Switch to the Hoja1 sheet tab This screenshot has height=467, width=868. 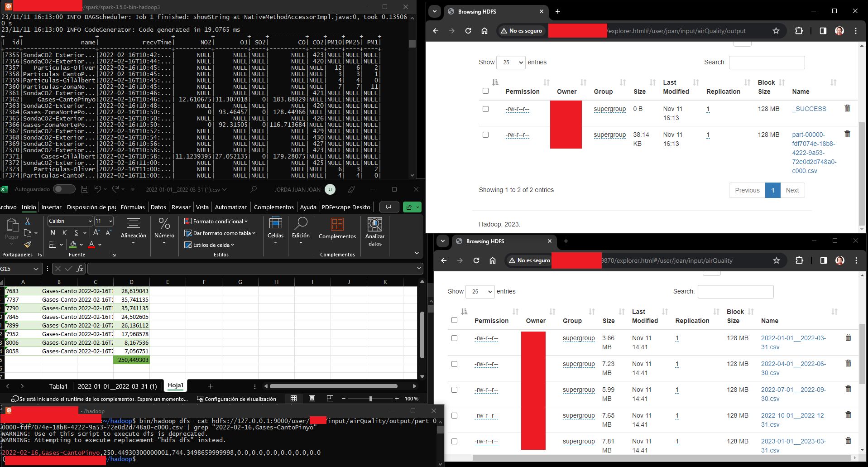point(175,385)
